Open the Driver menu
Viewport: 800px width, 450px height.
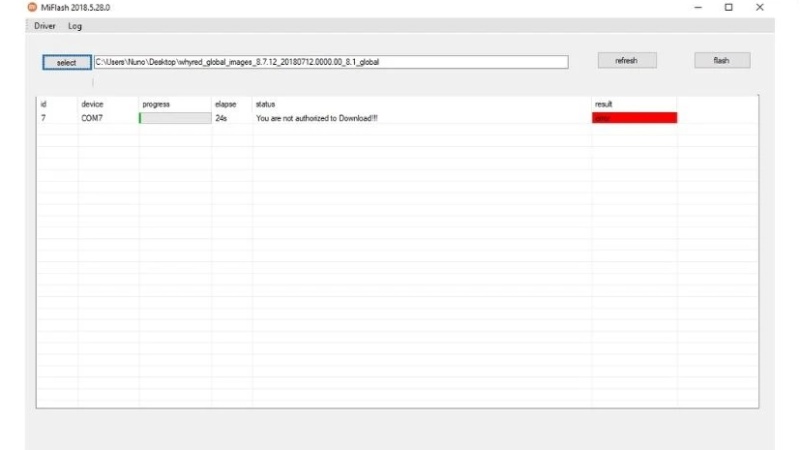[44, 26]
